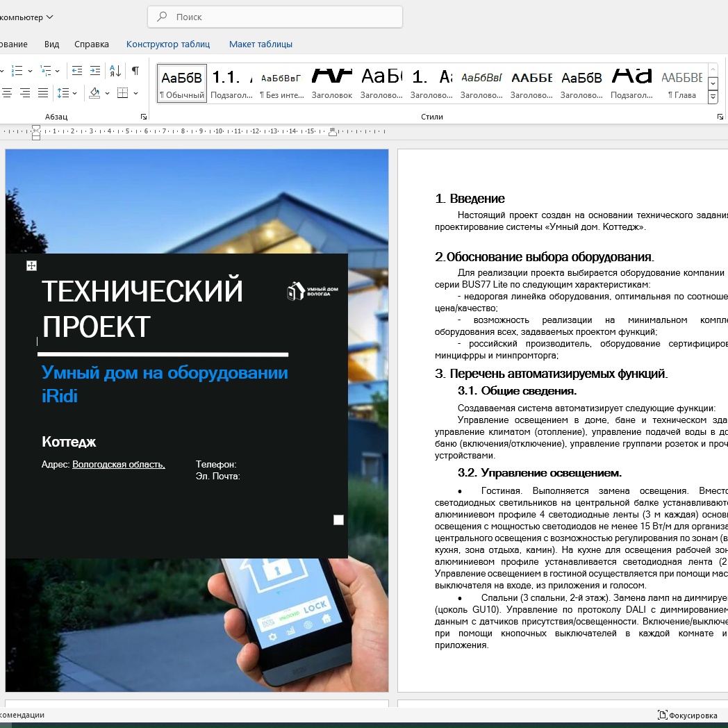Click the Эл. Почта: label
This screenshot has height=728, width=728.
217,476
